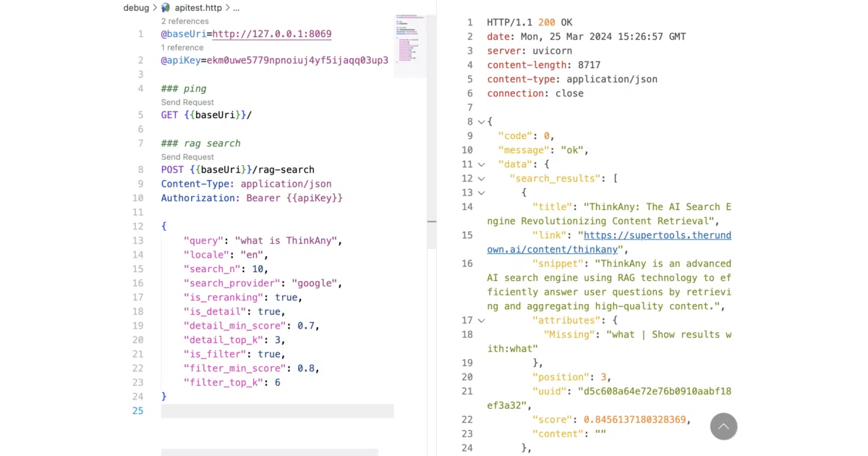Collapse the "data" object fold arrow
The height and width of the screenshot is (456, 868).
point(482,164)
